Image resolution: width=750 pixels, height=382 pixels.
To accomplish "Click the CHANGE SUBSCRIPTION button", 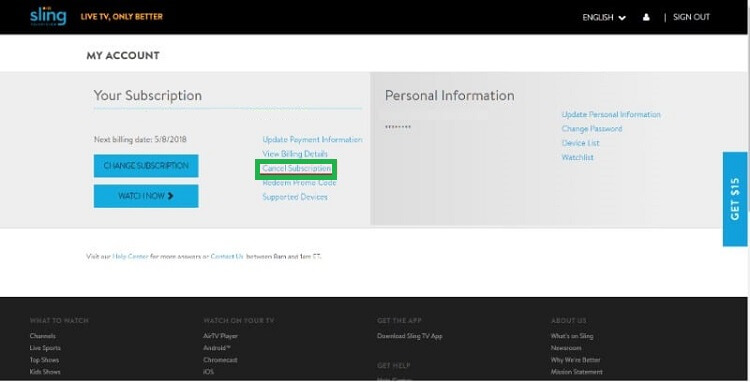I will [x=146, y=165].
